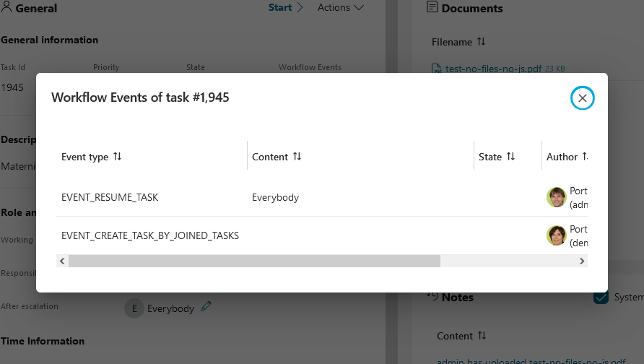This screenshot has width=644, height=364.
Task: Close the Workflow Events dialog
Action: [x=582, y=97]
